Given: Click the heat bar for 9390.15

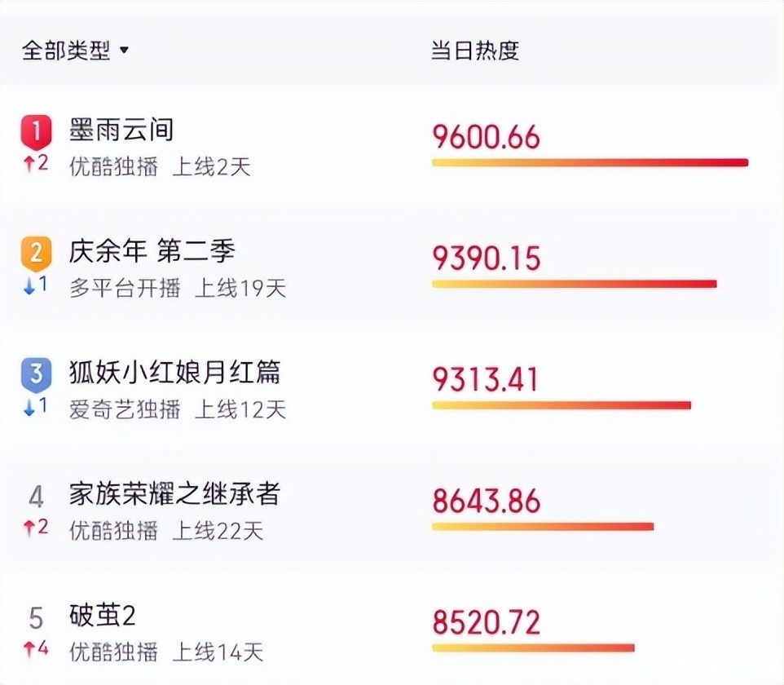Looking at the screenshot, I should 574,284.
